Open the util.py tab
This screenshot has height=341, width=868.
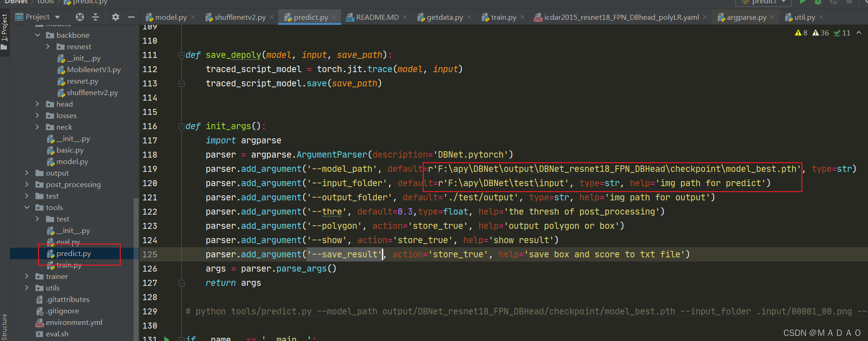[x=800, y=17]
